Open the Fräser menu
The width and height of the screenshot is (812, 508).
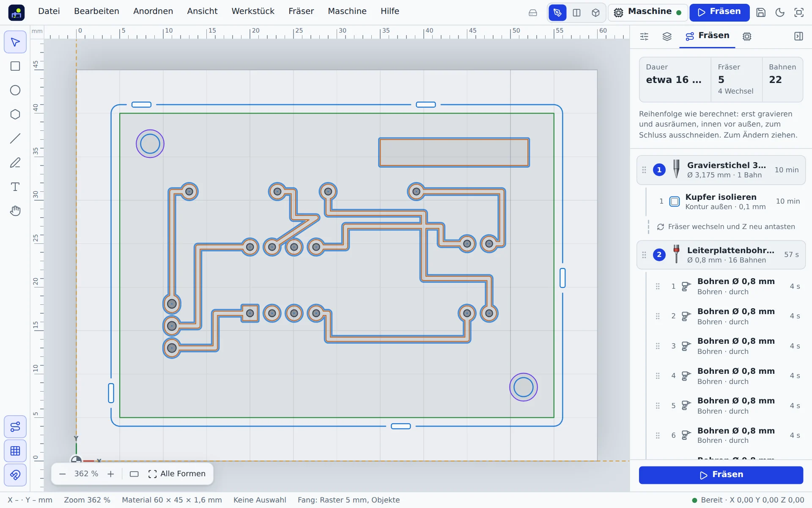301,11
